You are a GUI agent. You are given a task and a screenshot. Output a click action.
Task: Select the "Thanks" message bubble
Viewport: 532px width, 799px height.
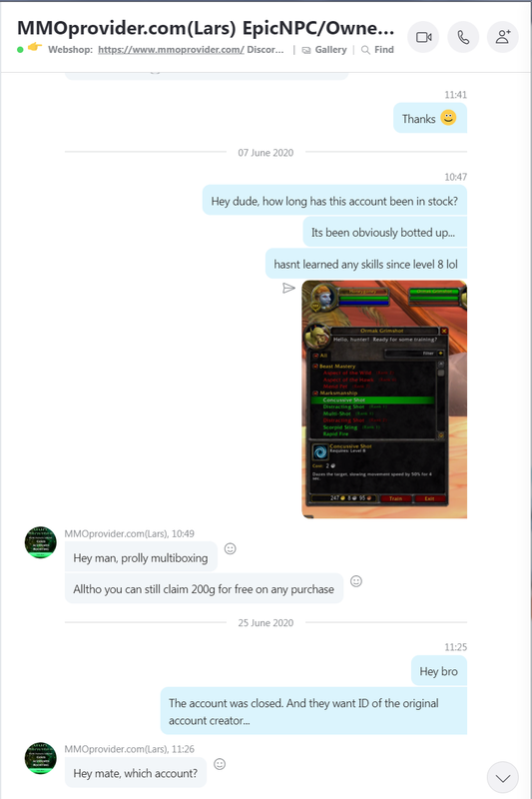430,118
